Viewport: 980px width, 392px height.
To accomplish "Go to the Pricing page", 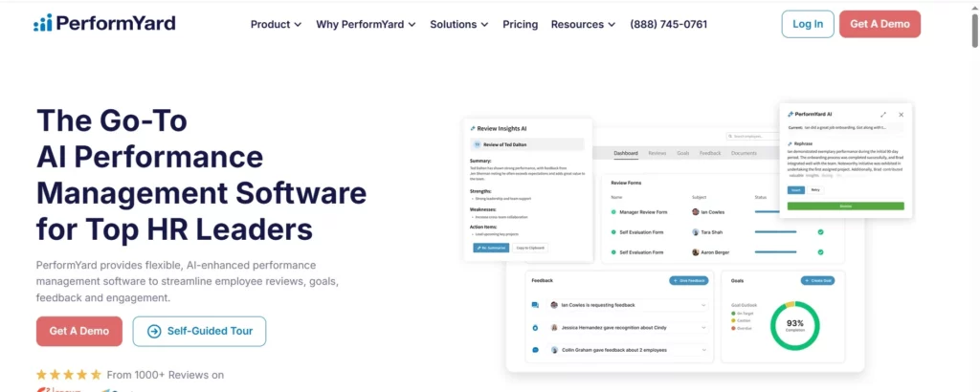I will click(x=520, y=24).
